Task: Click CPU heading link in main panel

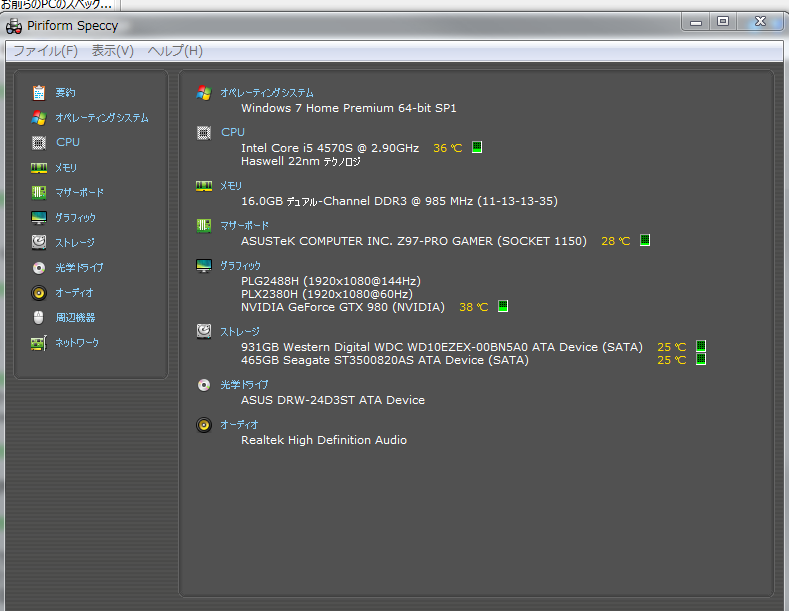Action: [233, 132]
